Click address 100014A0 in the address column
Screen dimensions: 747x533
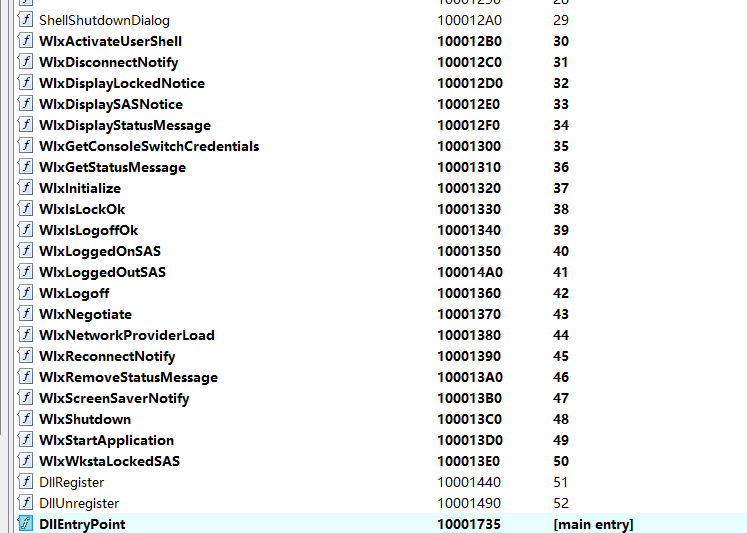pyautogui.click(x=470, y=272)
